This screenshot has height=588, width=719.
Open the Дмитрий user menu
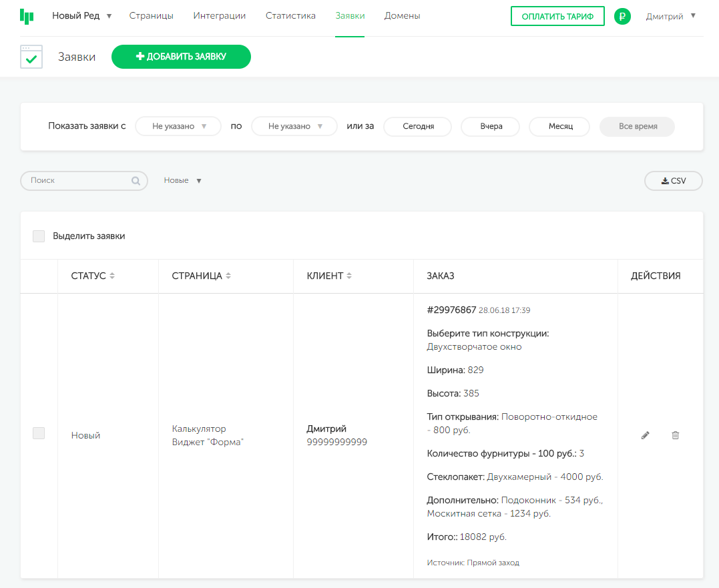click(x=670, y=16)
